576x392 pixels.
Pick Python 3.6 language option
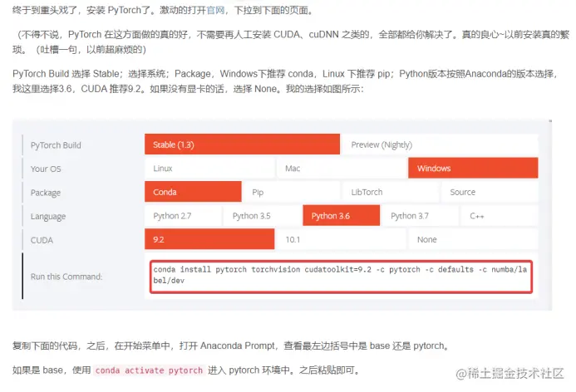342,215
